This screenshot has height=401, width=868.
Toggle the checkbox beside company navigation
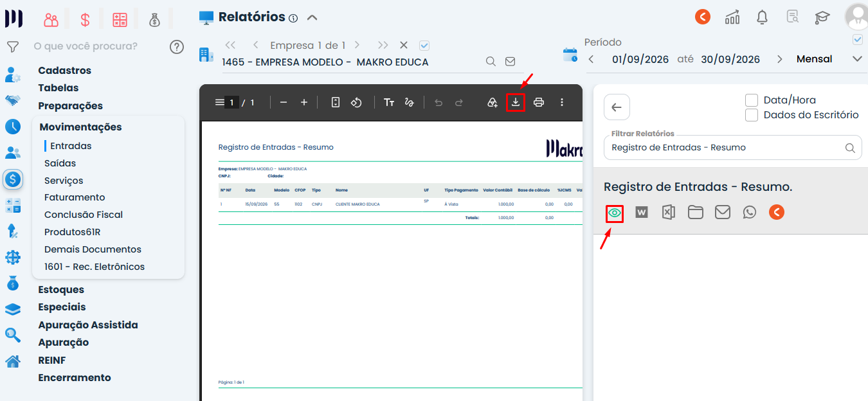pos(424,46)
